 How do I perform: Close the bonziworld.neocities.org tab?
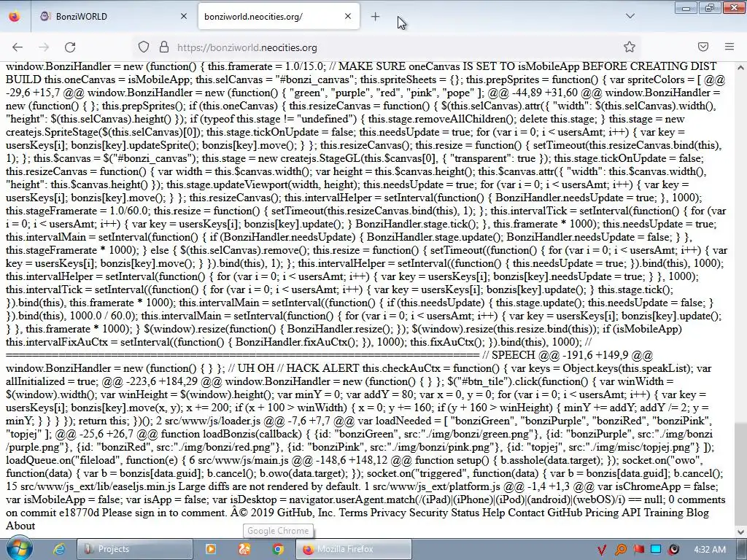pyautogui.click(x=348, y=16)
